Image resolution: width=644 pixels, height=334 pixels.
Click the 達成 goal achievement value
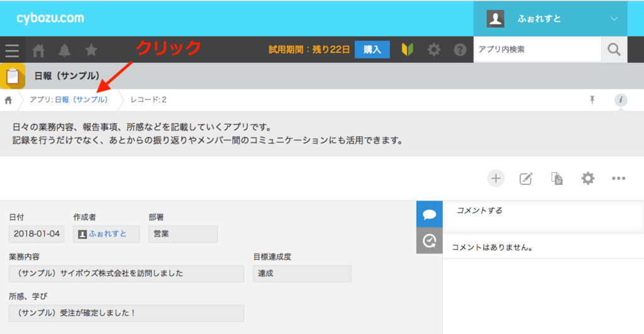[x=302, y=274]
